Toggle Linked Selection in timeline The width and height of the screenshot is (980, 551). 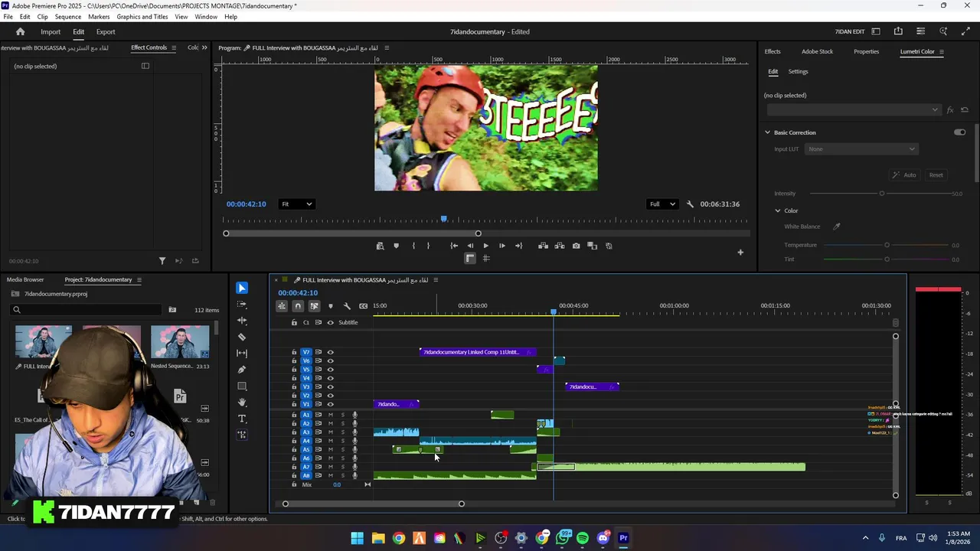click(314, 306)
